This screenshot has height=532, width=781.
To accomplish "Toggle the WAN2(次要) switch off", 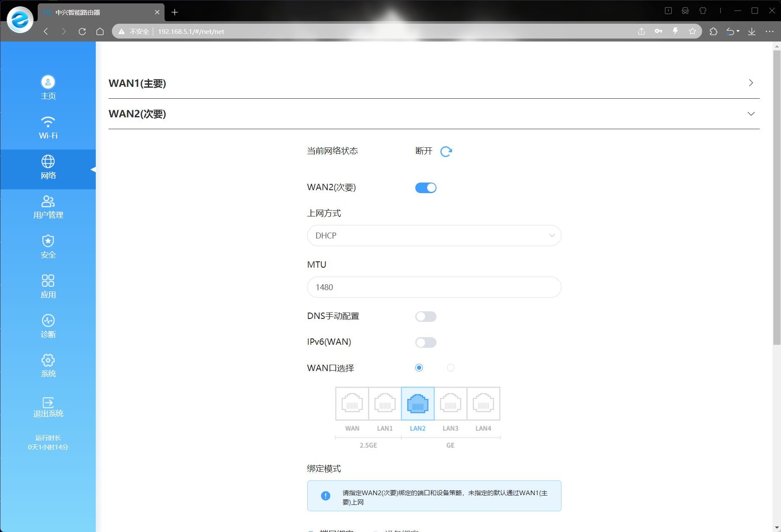I will [x=426, y=188].
